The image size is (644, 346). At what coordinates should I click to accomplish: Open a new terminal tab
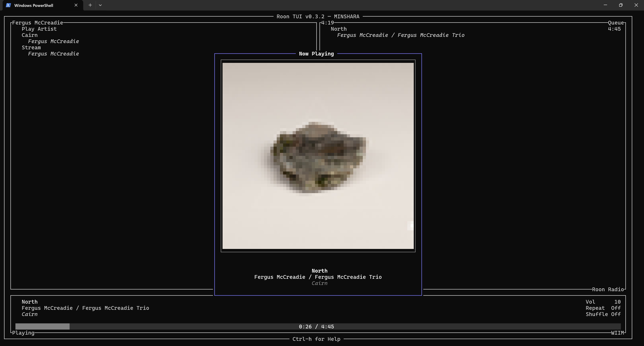pyautogui.click(x=90, y=5)
